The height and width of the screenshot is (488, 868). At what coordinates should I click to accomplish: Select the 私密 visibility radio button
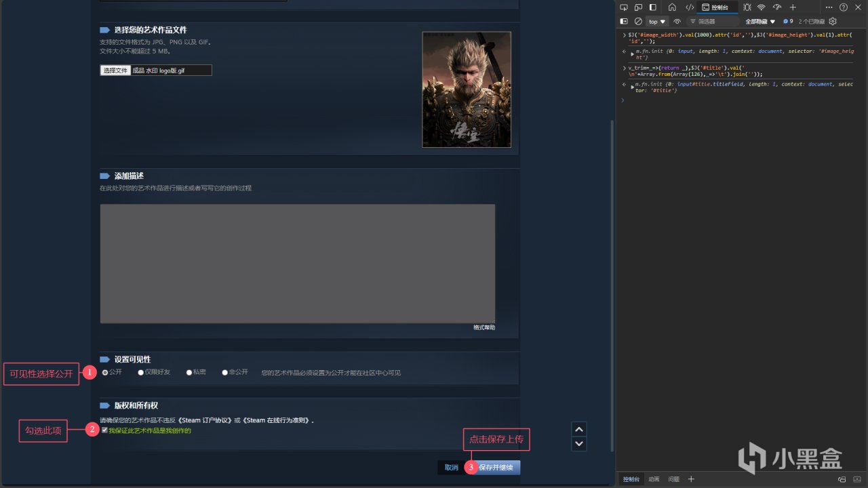[x=189, y=372]
